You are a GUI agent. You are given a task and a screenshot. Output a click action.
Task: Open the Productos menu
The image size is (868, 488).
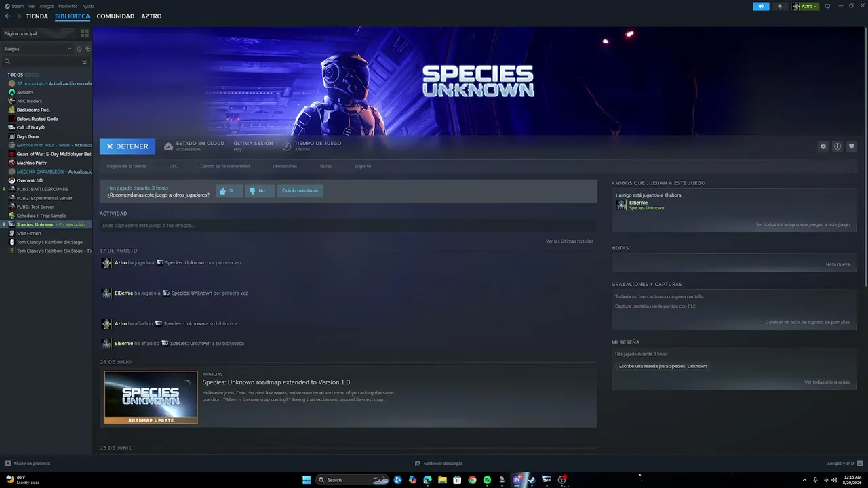(x=68, y=6)
